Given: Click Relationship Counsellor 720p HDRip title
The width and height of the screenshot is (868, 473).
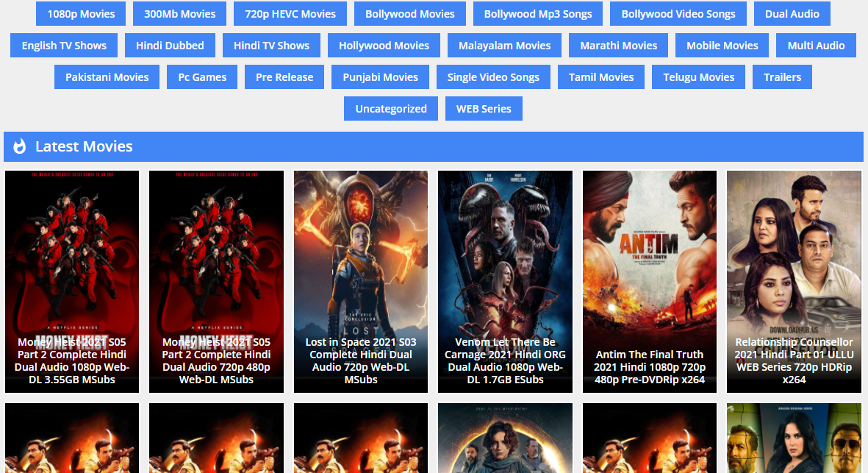Looking at the screenshot, I should pos(794,360).
